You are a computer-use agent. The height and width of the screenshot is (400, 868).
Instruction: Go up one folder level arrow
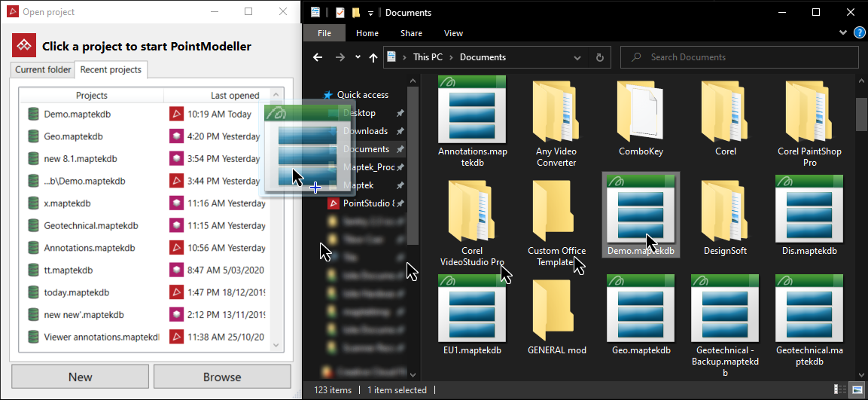point(374,57)
